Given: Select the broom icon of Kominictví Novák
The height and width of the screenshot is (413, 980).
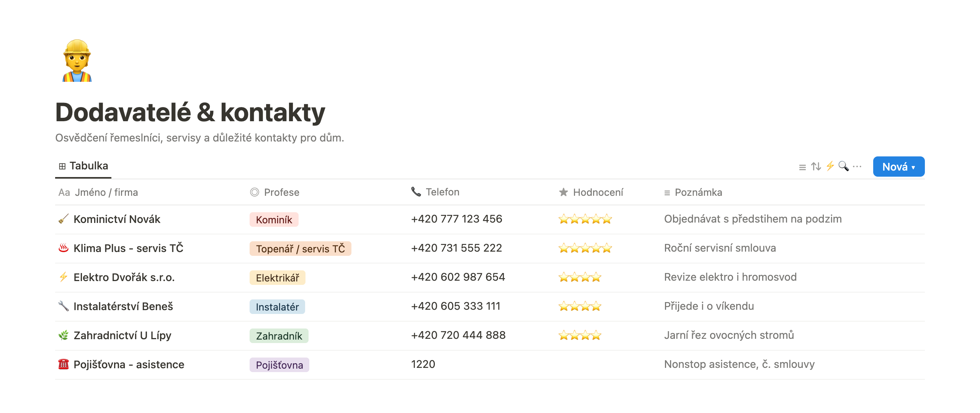Looking at the screenshot, I should click(64, 219).
